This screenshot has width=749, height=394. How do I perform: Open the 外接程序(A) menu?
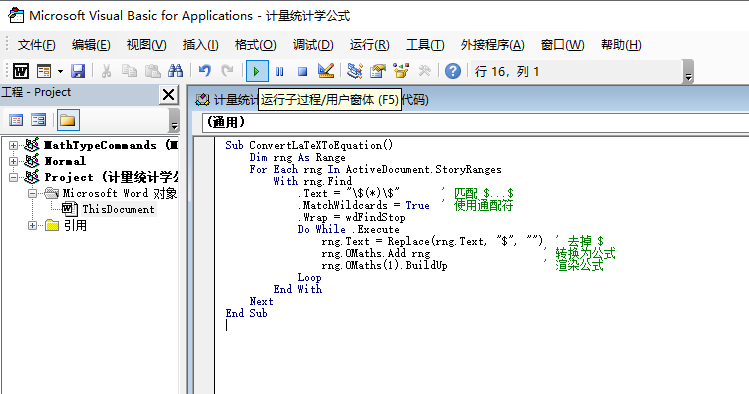click(x=492, y=45)
